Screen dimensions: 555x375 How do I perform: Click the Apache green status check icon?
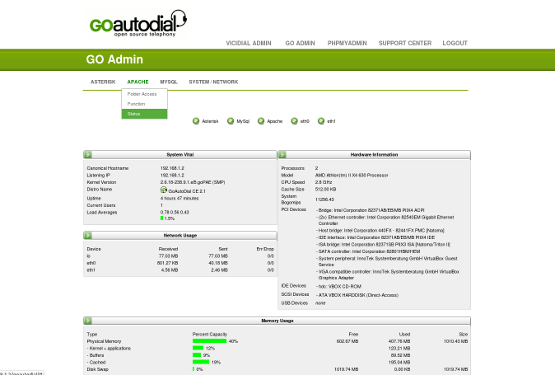(x=261, y=121)
